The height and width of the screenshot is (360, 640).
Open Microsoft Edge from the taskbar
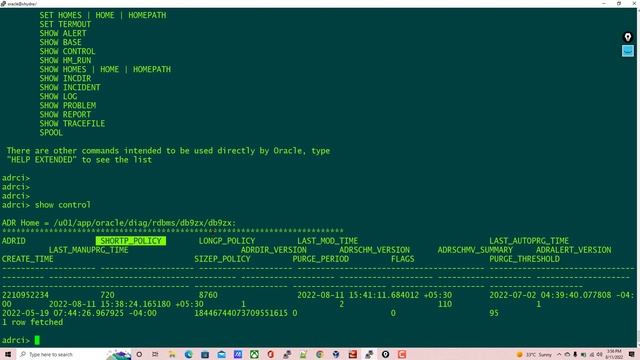pos(188,354)
